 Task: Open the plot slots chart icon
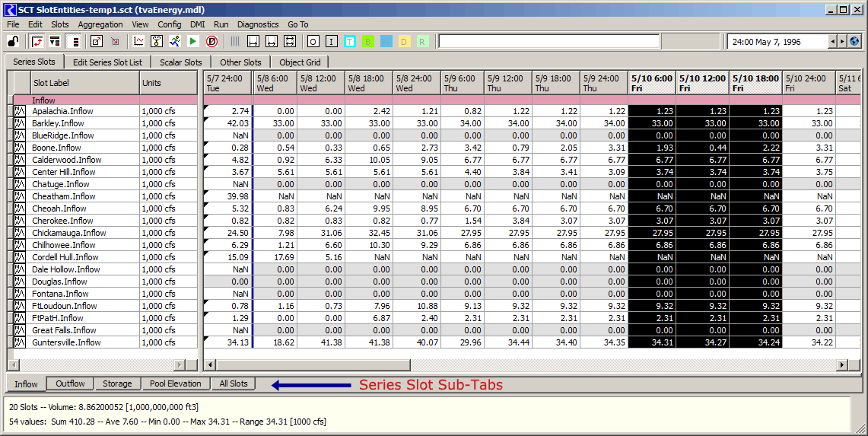click(x=138, y=42)
